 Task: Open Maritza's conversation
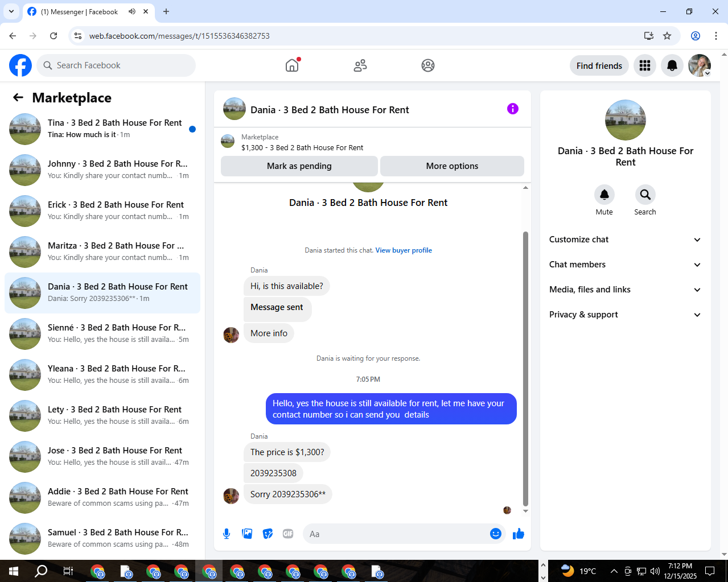[x=102, y=252]
